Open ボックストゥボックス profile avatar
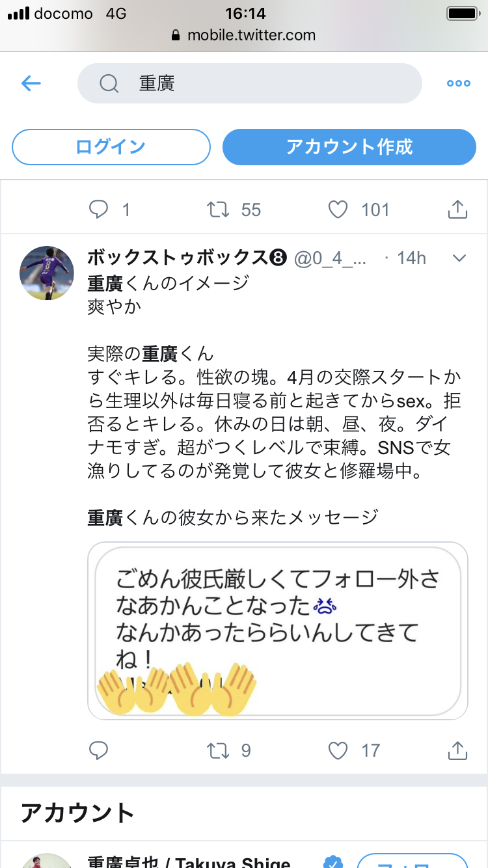This screenshot has width=488, height=868. (47, 273)
